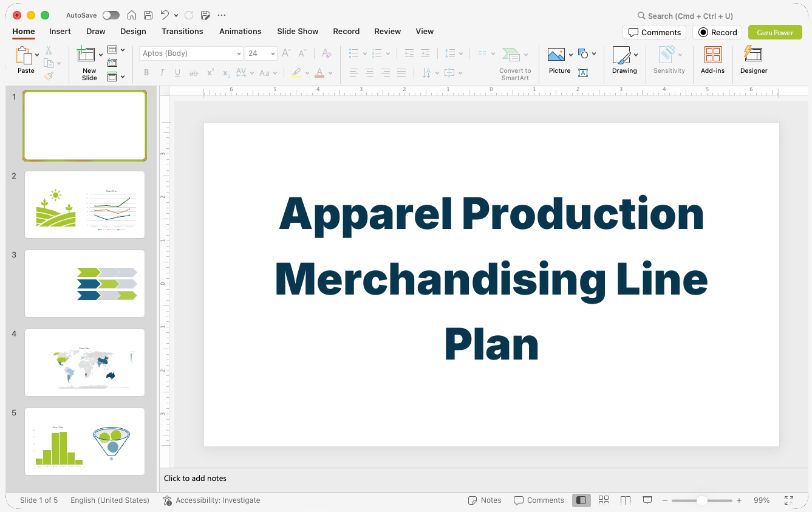Open the slide Layout dropdown
This screenshot has height=512, width=812.
click(x=116, y=50)
